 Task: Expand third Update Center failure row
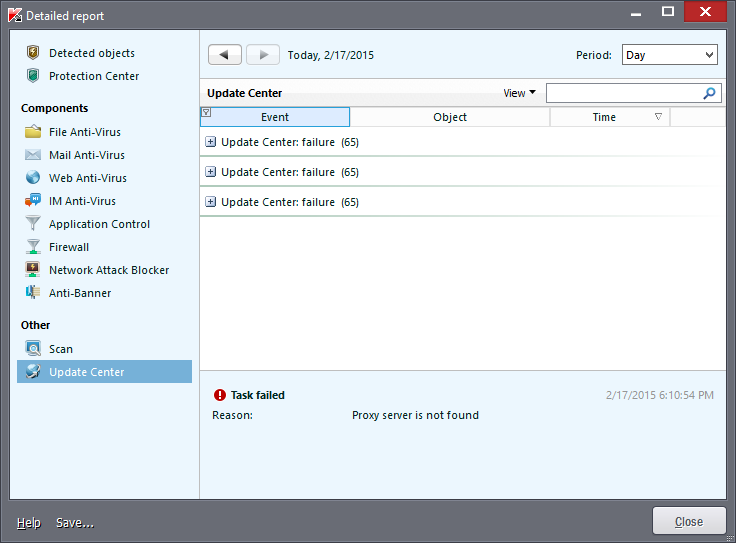pos(211,202)
